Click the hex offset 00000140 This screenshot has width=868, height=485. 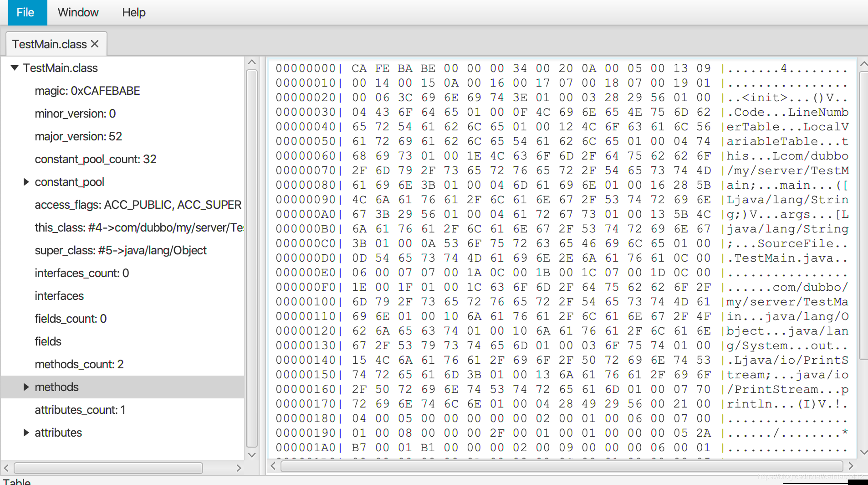click(306, 360)
